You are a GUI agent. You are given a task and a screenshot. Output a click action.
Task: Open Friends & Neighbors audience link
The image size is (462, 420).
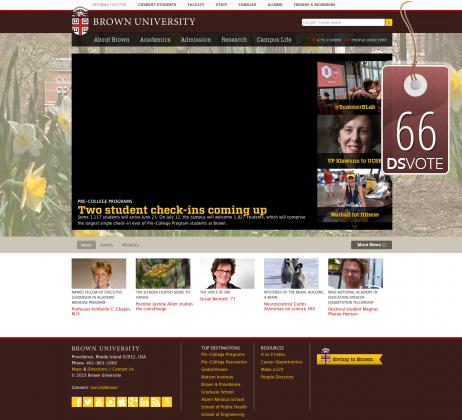(314, 5)
